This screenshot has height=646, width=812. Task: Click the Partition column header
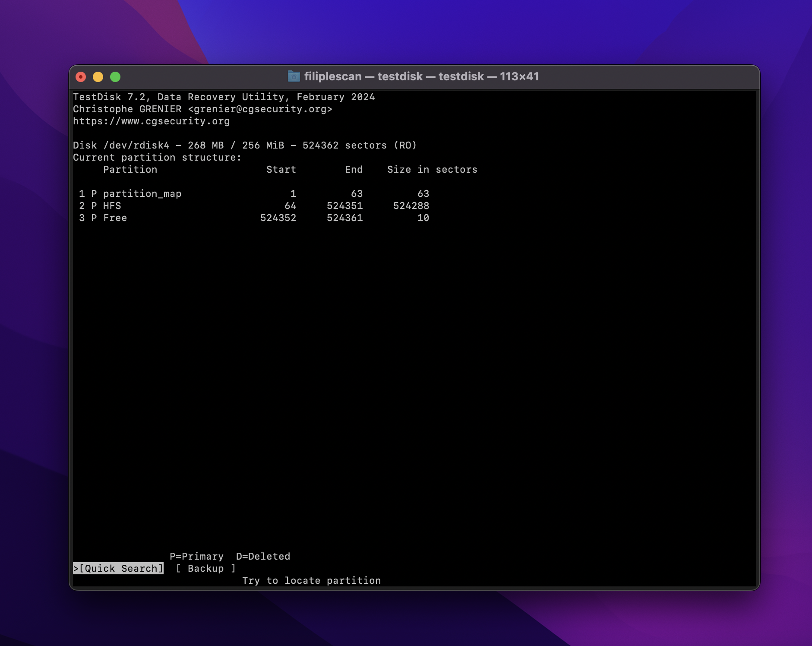(x=130, y=170)
